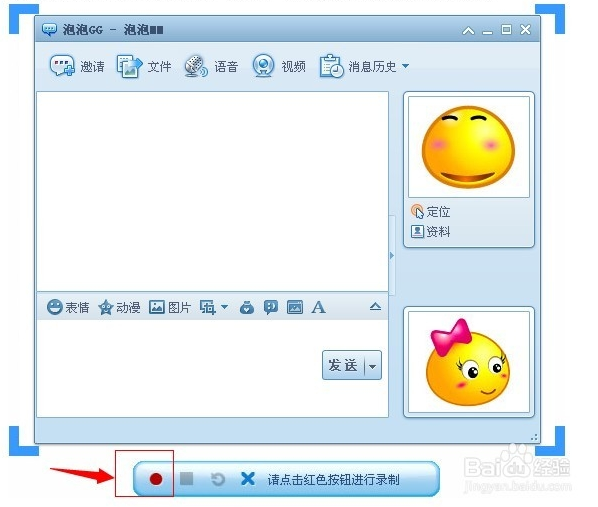Click the window resize grip corner
This screenshot has width=598, height=507.
(534, 438)
